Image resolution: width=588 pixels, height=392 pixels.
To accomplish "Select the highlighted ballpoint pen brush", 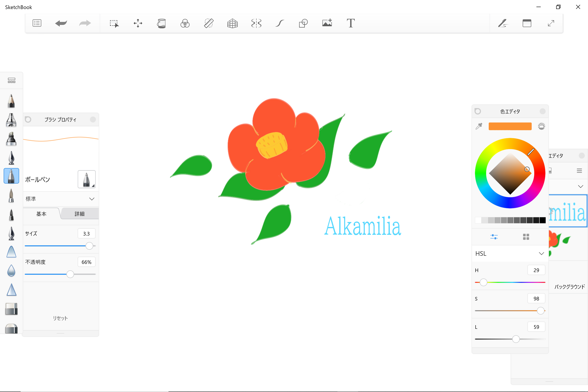I will point(11,176).
